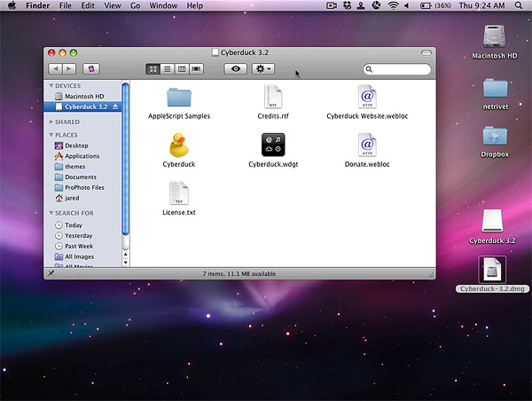The image size is (532, 401).
Task: Collapse the DEVICES sidebar section
Action: pyautogui.click(x=51, y=85)
